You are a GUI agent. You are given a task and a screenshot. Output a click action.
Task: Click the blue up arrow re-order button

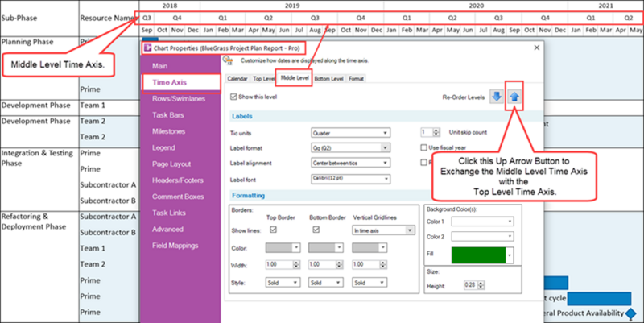tap(514, 97)
